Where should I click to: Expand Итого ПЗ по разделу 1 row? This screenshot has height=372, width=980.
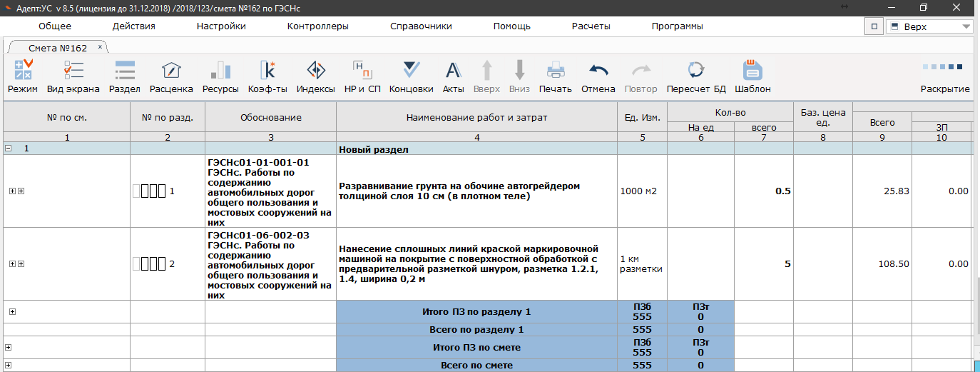coord(12,311)
